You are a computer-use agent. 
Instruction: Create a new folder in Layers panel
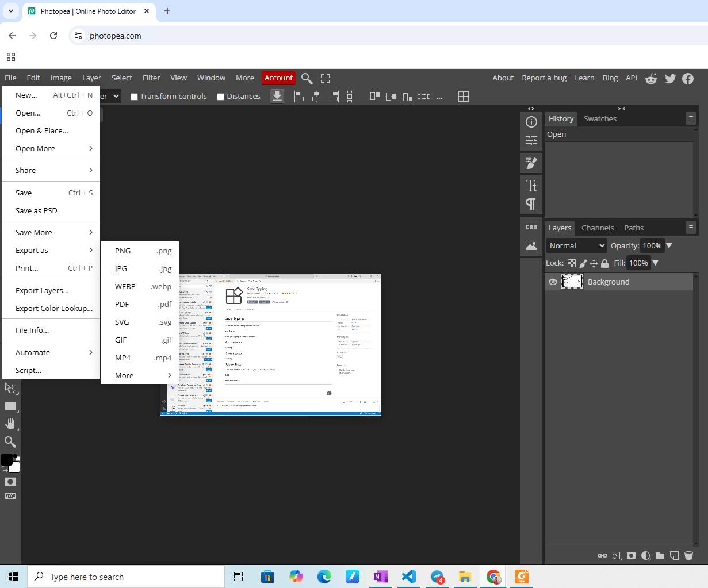(660, 556)
